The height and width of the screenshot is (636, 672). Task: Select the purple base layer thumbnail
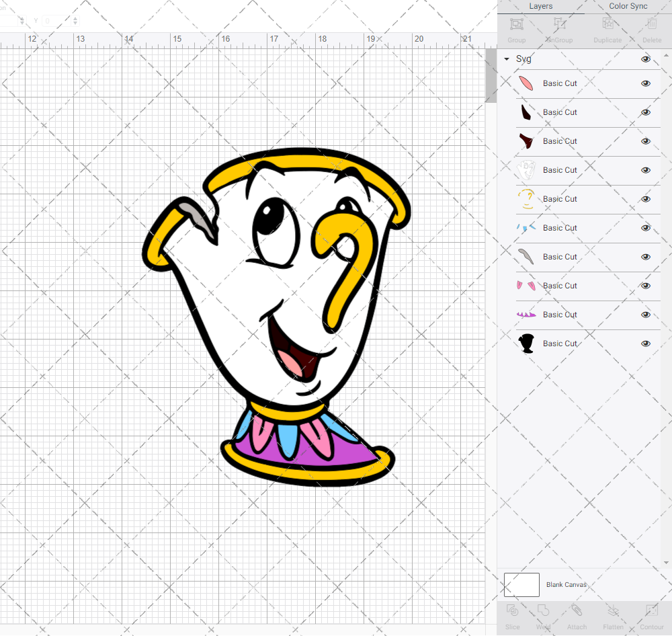coord(526,315)
